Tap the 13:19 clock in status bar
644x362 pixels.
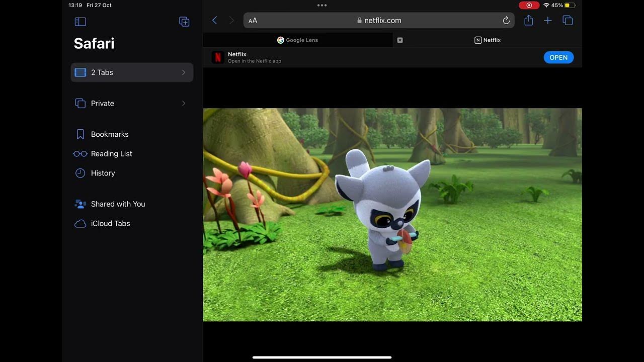(75, 5)
